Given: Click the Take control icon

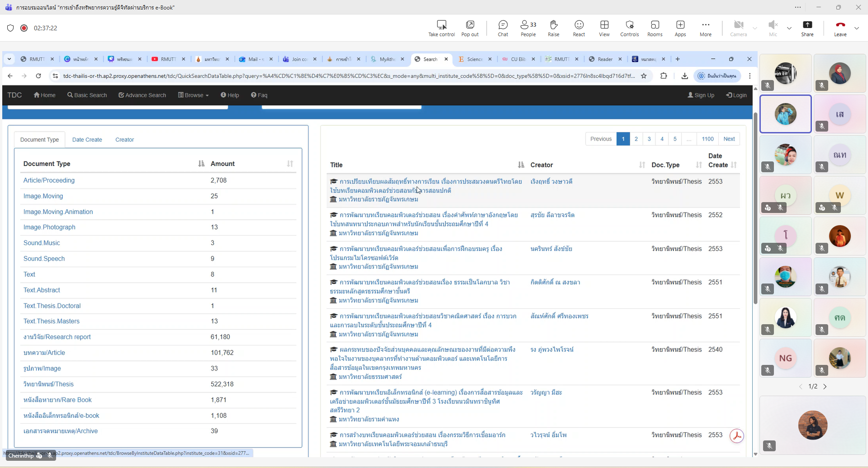Looking at the screenshot, I should 441,28.
